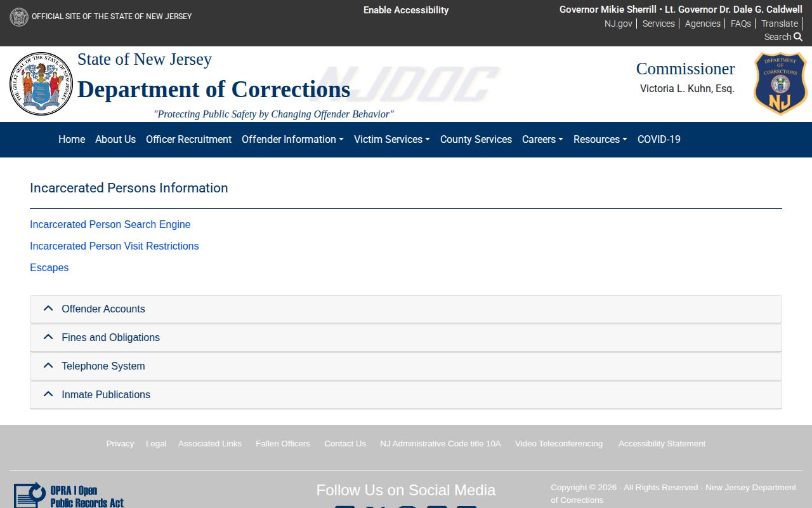Open About Us in the navigation bar
Viewport: 812px width, 508px height.
tap(115, 140)
